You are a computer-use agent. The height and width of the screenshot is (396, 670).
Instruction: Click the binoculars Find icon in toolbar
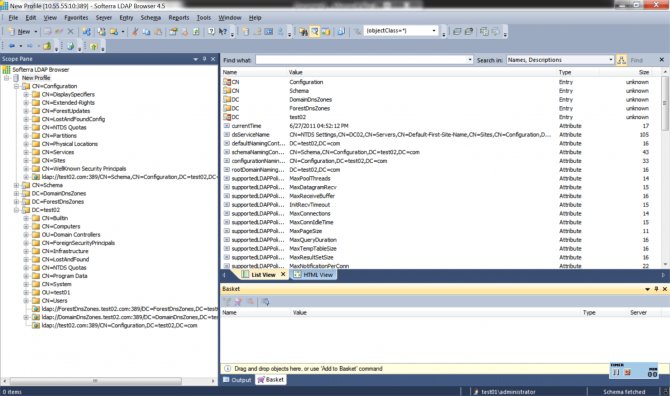point(303,32)
